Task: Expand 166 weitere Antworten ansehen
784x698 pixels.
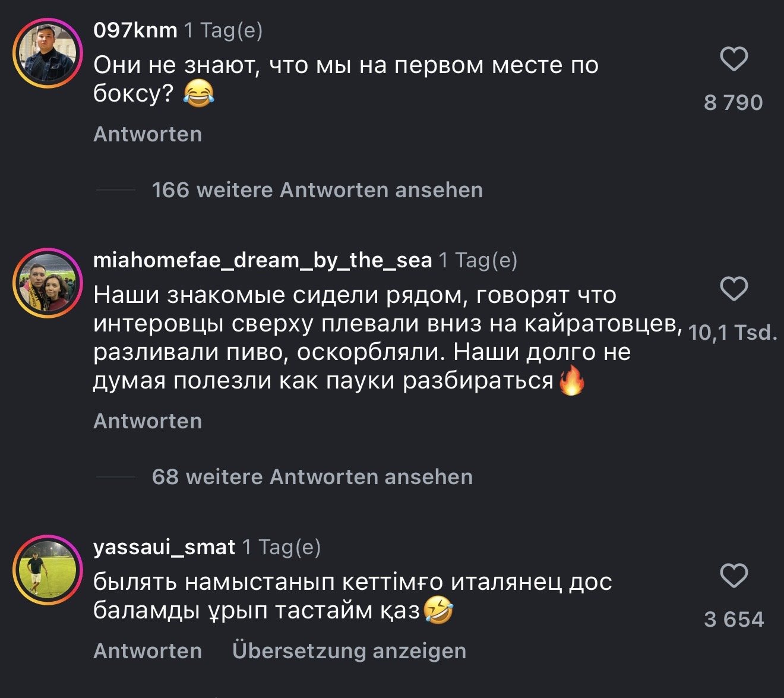Action: click(317, 190)
